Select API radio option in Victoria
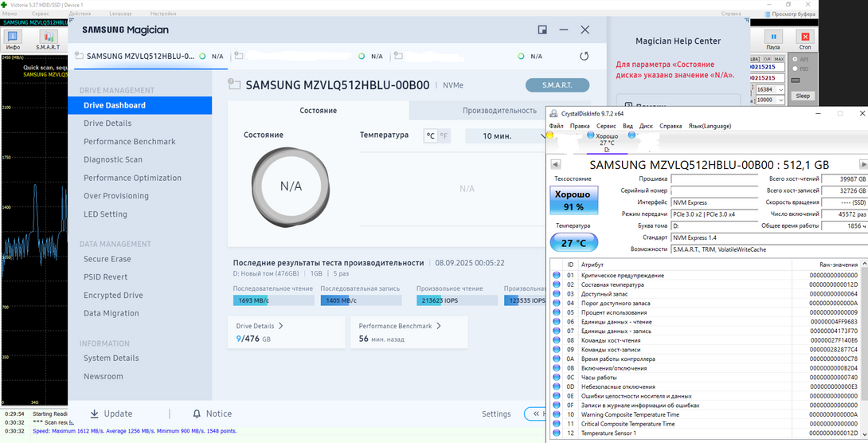 800,59
